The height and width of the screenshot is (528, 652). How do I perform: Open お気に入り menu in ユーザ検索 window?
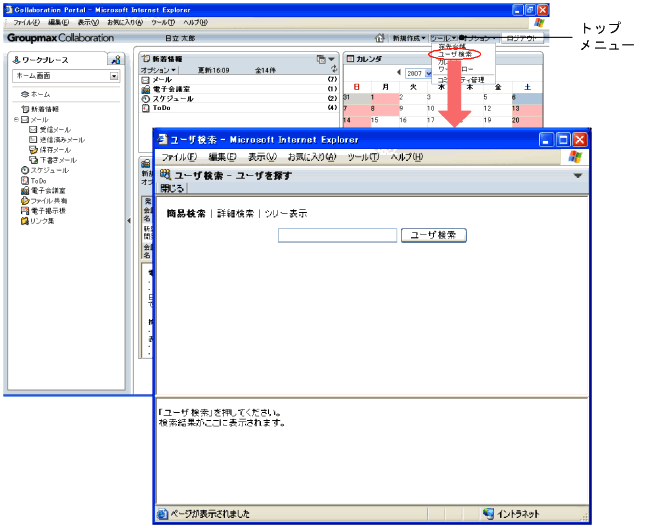[x=312, y=157]
